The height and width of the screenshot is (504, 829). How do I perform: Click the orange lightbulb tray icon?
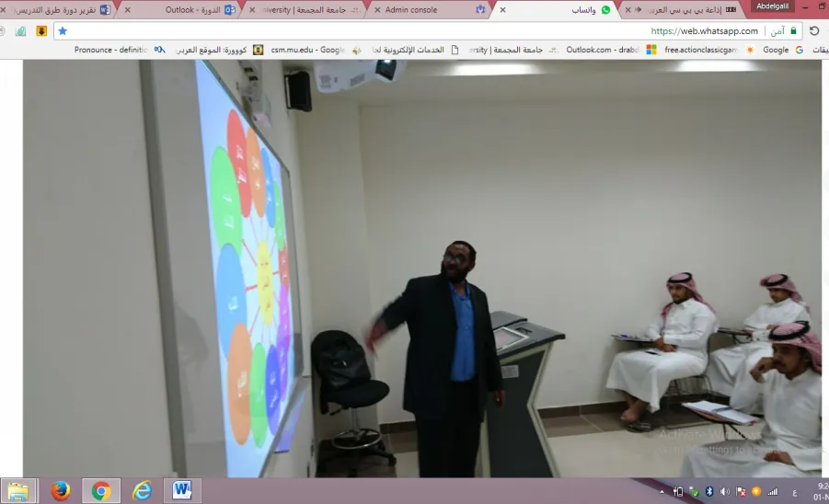point(756,492)
